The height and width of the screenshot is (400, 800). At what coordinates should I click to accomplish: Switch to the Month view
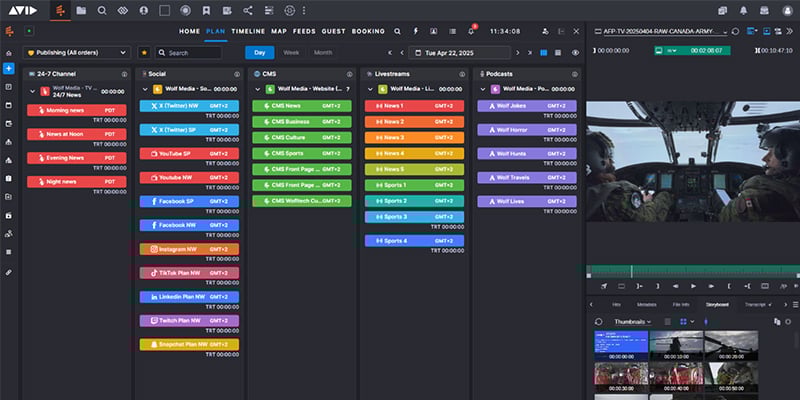coord(323,53)
